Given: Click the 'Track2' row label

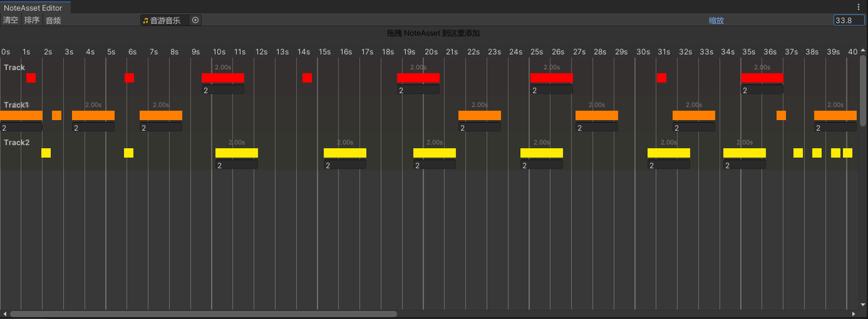Looking at the screenshot, I should click(x=16, y=142).
